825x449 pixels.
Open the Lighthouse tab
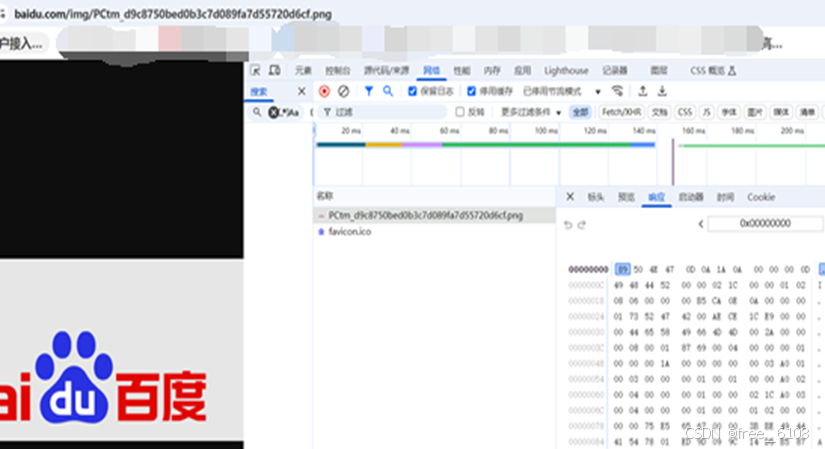(566, 71)
